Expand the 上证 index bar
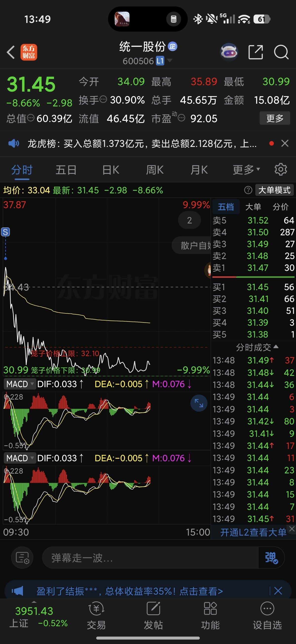Viewport: 296px width, 644px height. click(x=34, y=602)
